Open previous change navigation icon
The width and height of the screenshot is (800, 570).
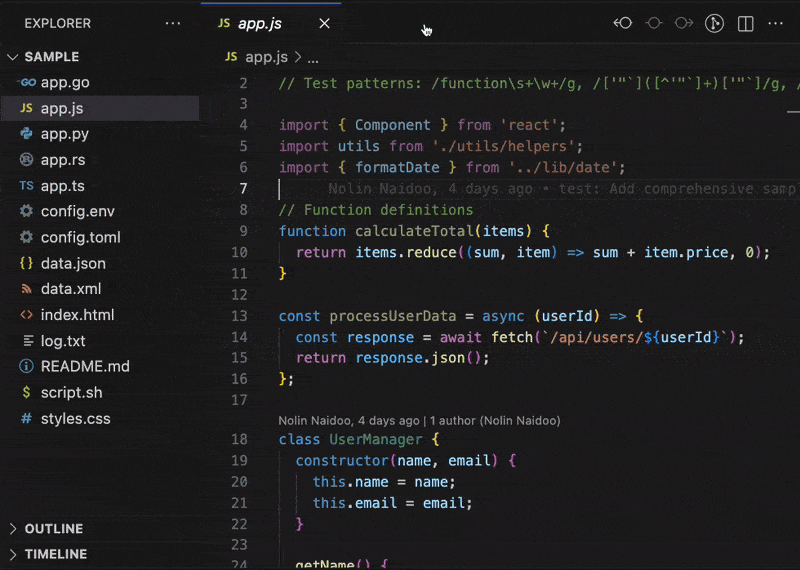(623, 23)
